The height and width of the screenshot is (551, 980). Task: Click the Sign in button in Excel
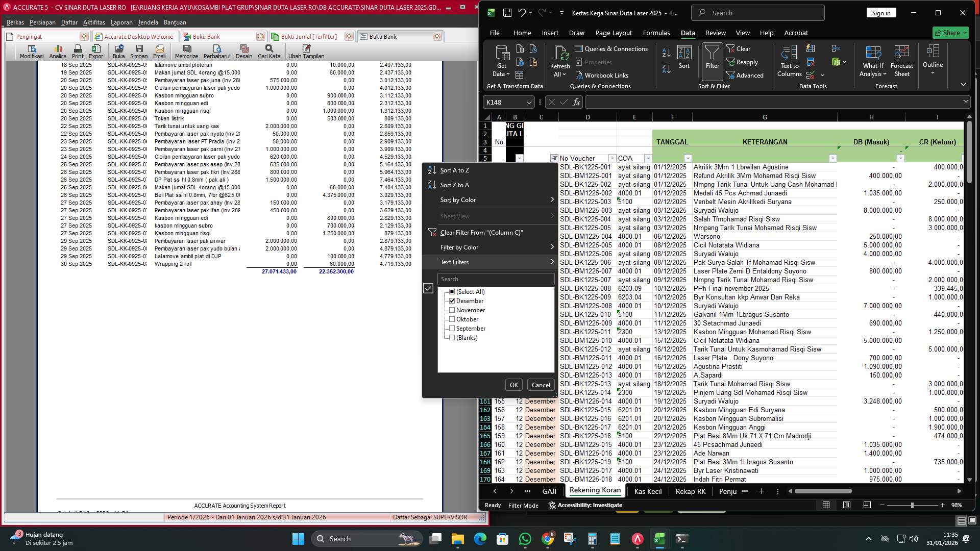point(881,12)
